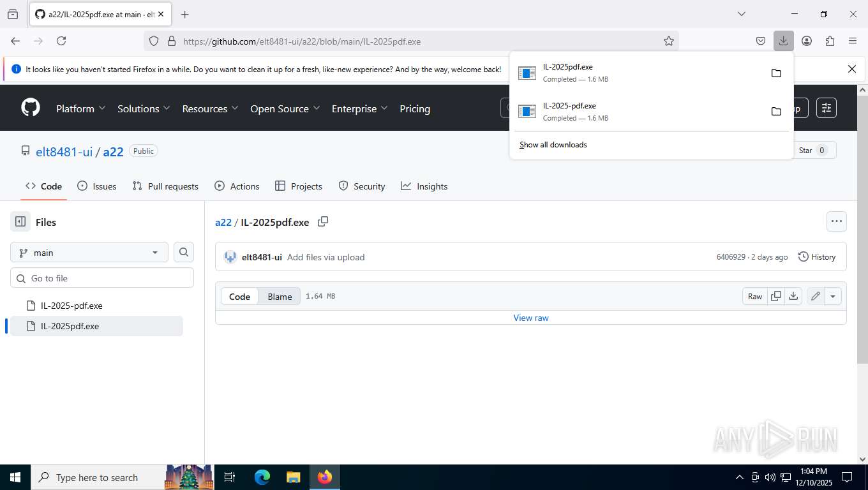The width and height of the screenshot is (868, 490).
Task: Open Firefox account icon
Action: tap(807, 41)
